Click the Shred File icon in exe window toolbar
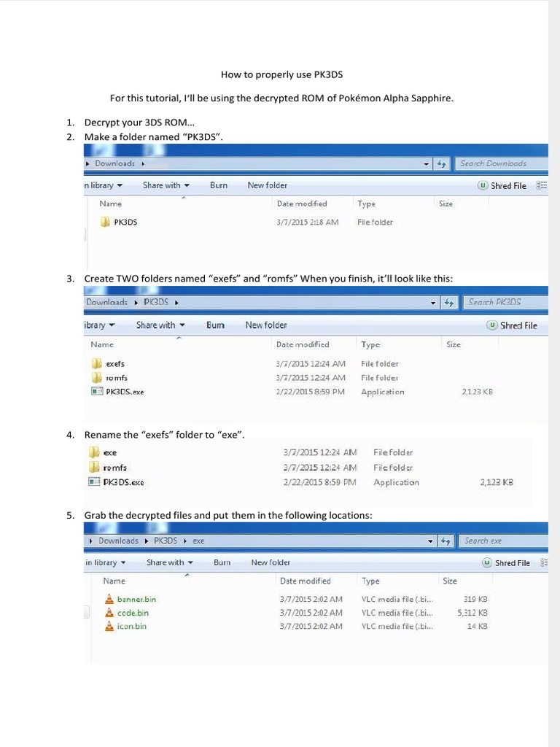 (x=486, y=562)
